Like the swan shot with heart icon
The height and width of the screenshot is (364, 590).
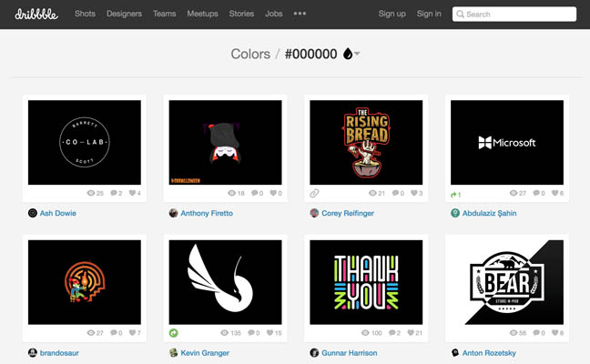pyautogui.click(x=270, y=333)
